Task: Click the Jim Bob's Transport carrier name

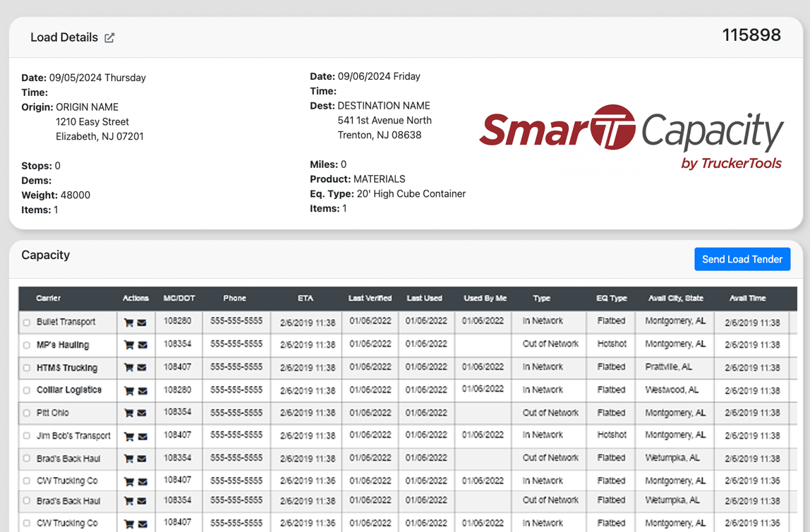Action: point(73,435)
